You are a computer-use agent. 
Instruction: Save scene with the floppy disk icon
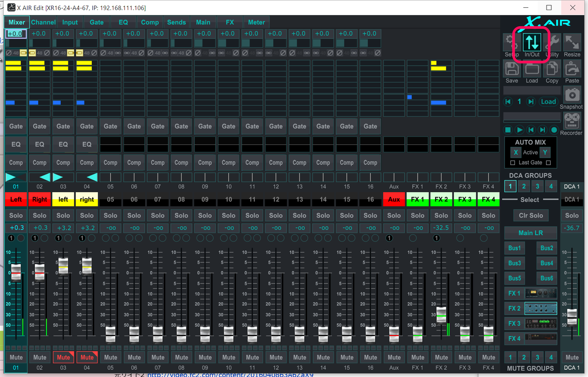(x=512, y=69)
